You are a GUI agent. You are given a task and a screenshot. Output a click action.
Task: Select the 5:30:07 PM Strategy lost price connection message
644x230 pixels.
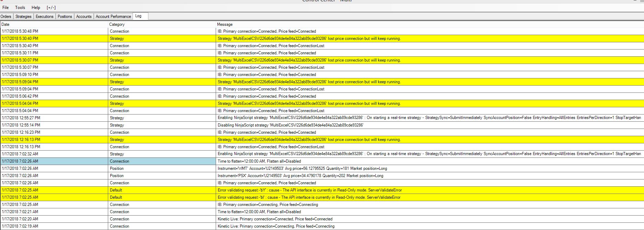309,60
